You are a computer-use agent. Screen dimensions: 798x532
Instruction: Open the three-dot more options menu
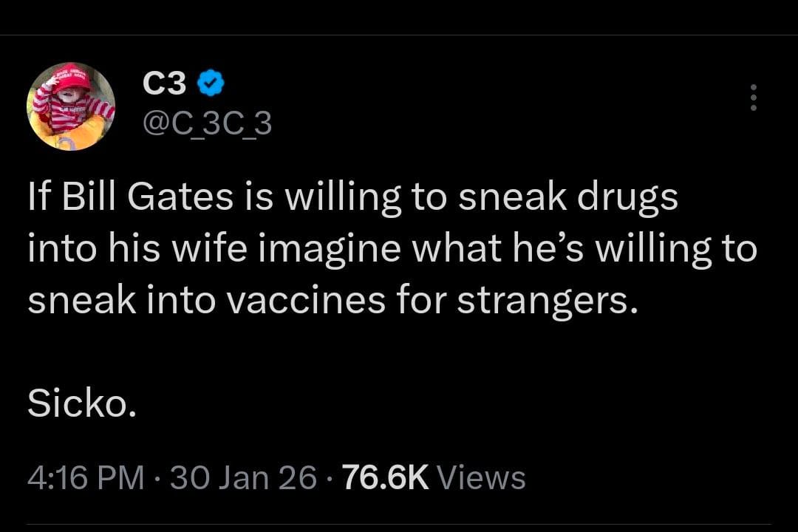coord(753,98)
